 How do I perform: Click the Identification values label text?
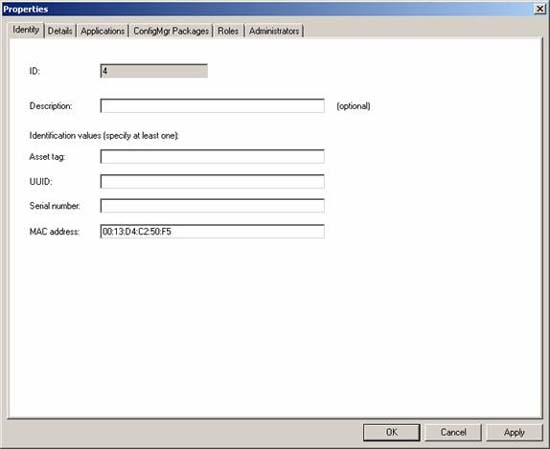pos(104,136)
